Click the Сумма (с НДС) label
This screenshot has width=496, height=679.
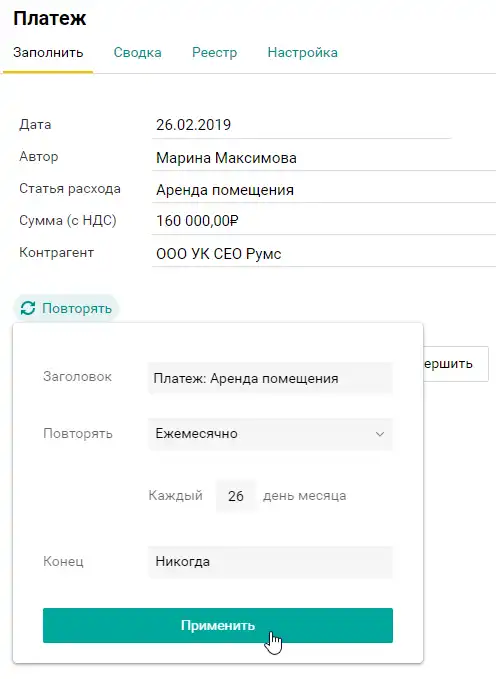click(x=68, y=220)
